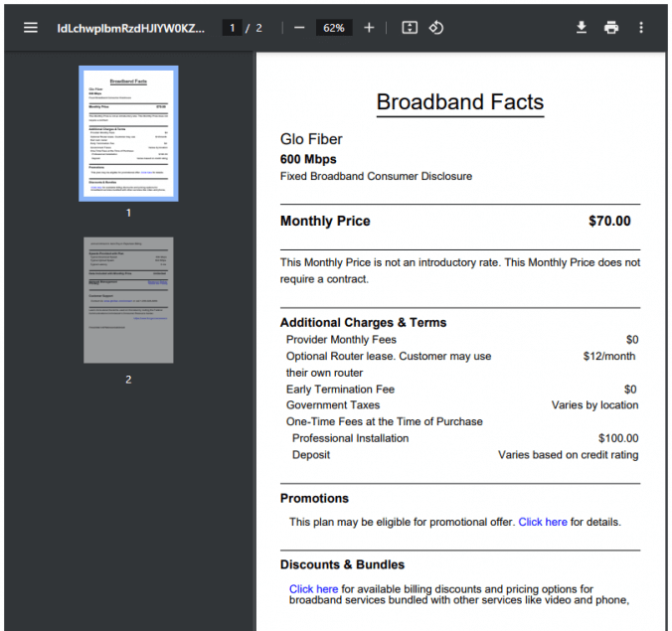Screen dimensions: 672x631
Task: Click the $70.00 price amount
Action: tap(609, 222)
